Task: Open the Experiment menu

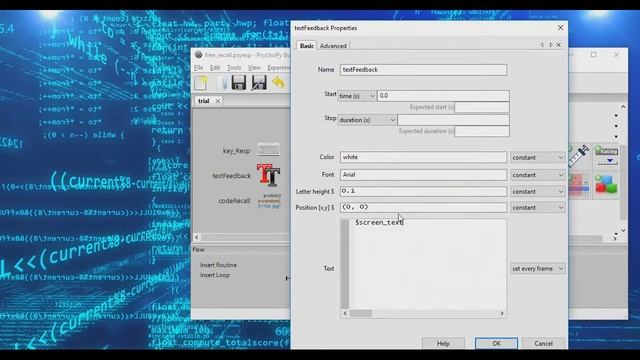Action: tap(278, 68)
